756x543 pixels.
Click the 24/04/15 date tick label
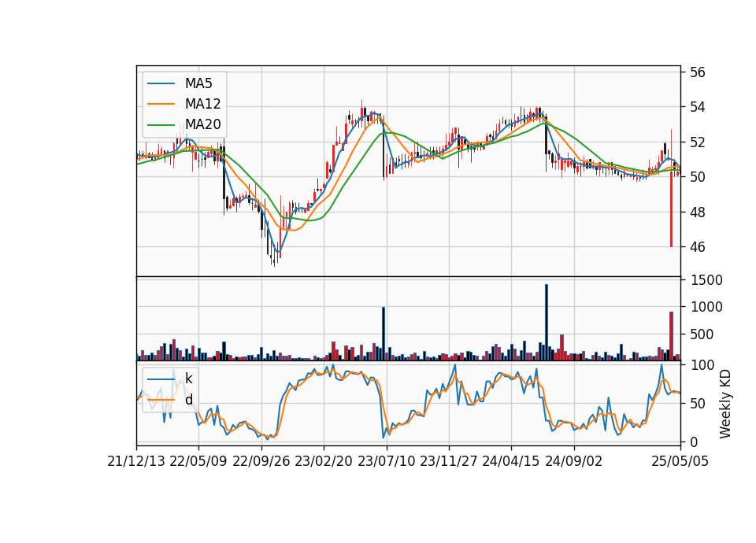click(x=511, y=462)
